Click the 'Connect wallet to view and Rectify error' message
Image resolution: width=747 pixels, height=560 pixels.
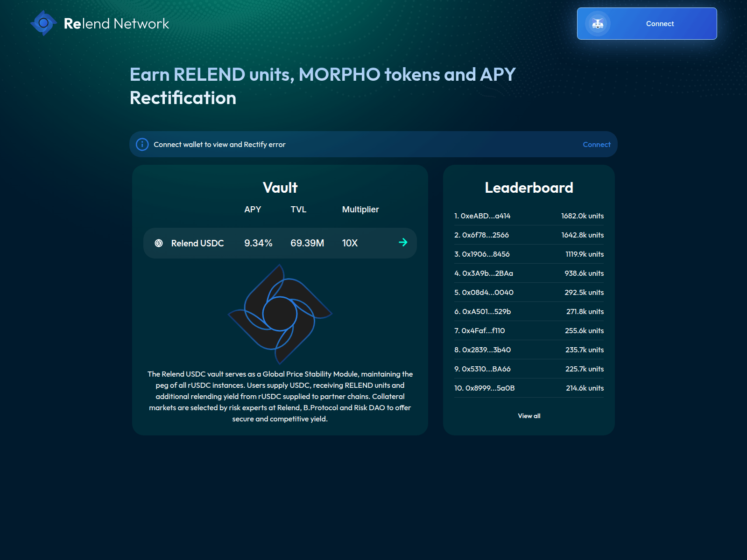(219, 145)
